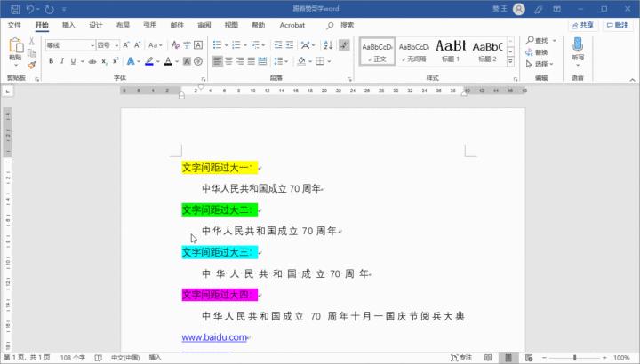This screenshot has width=640, height=364.
Task: Collapse the ribbon with the chevron
Action: [632, 80]
